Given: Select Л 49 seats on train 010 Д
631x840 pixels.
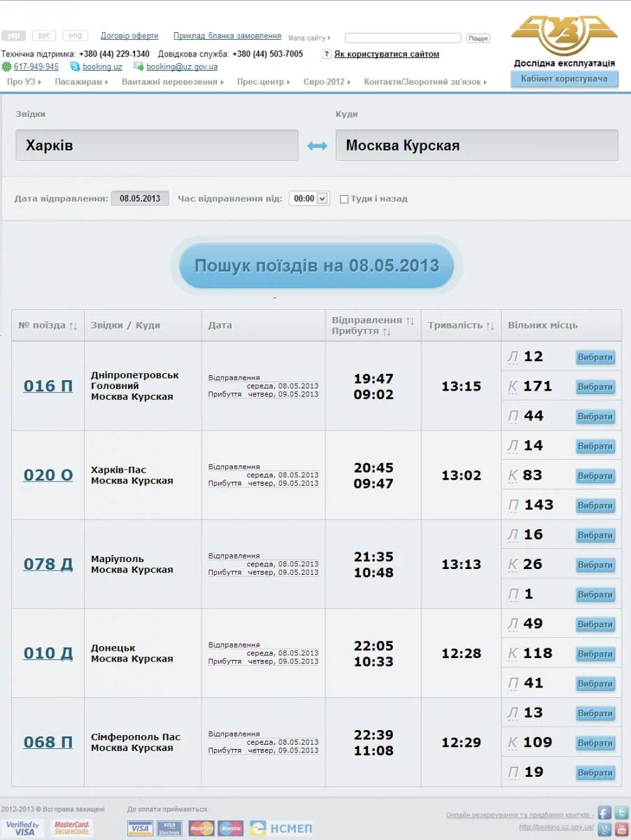Looking at the screenshot, I should click(x=595, y=624).
